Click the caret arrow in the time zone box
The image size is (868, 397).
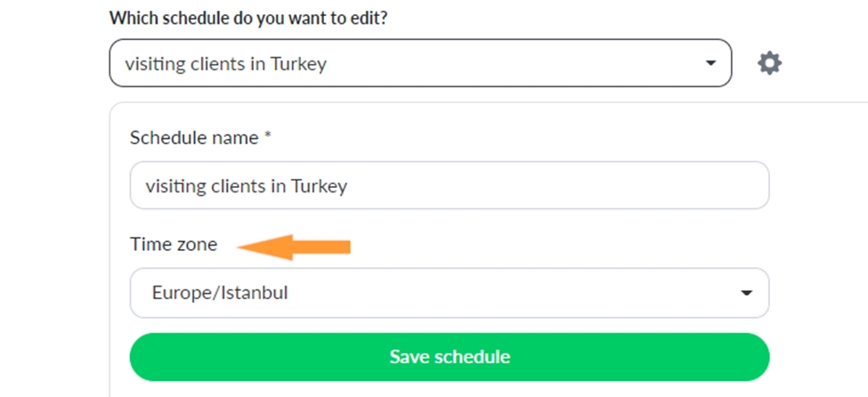coord(747,293)
